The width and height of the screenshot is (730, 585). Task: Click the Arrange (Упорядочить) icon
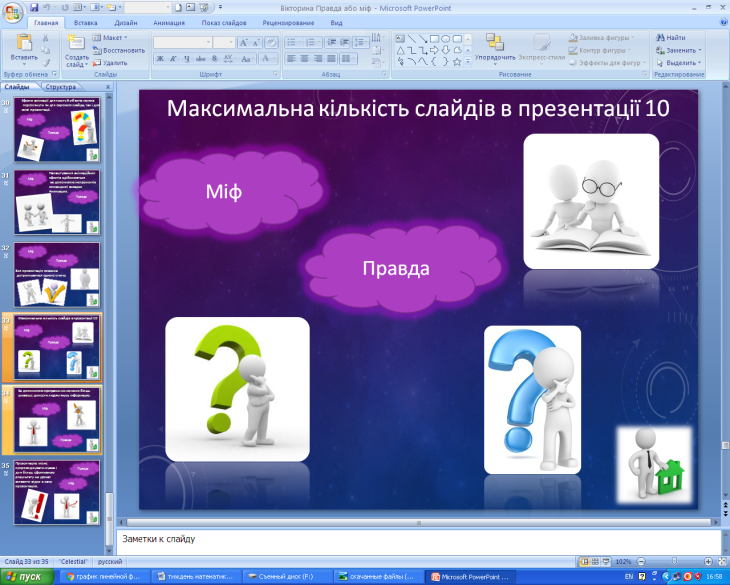tap(494, 43)
